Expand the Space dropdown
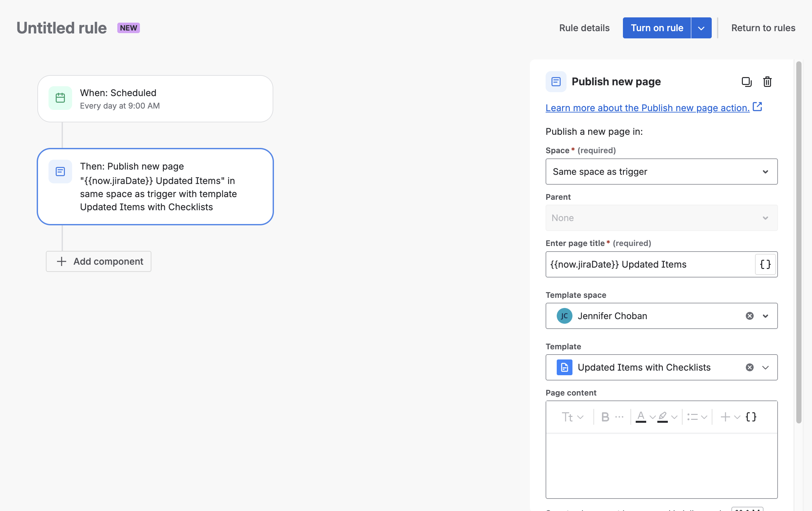812x511 pixels. [x=765, y=172]
